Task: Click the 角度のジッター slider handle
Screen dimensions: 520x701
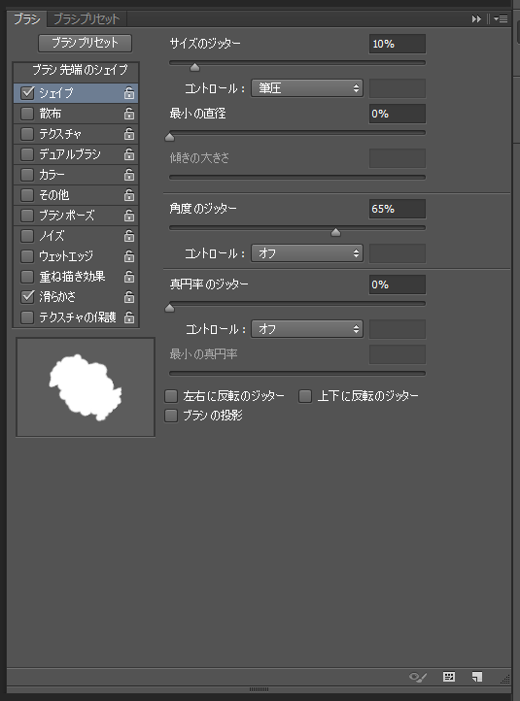Action: pos(335,232)
